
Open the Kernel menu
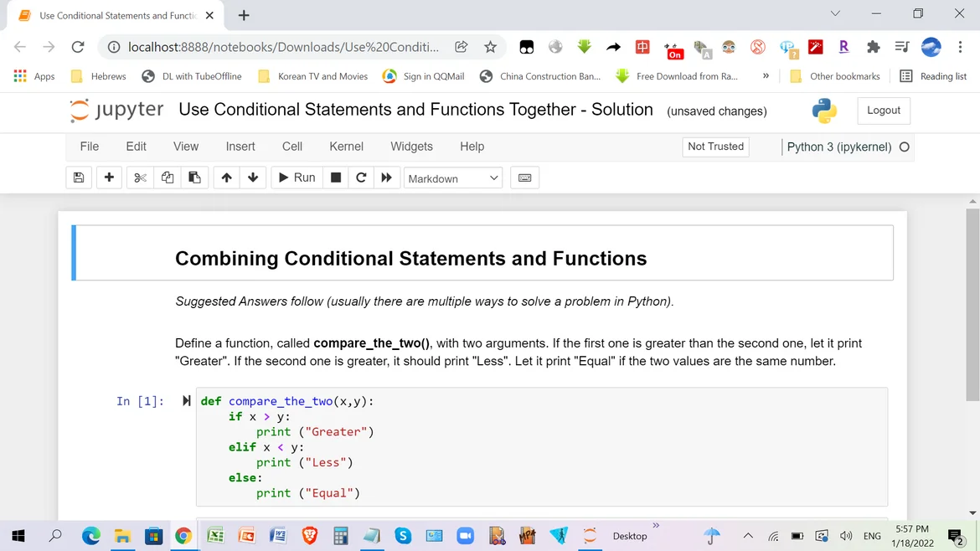(346, 147)
